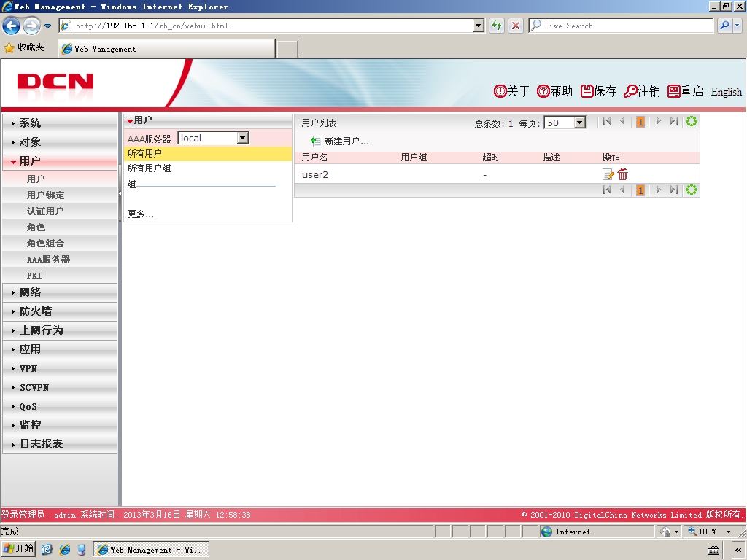Open the 用户 submenu item
This screenshot has height=560, width=747.
60,179
